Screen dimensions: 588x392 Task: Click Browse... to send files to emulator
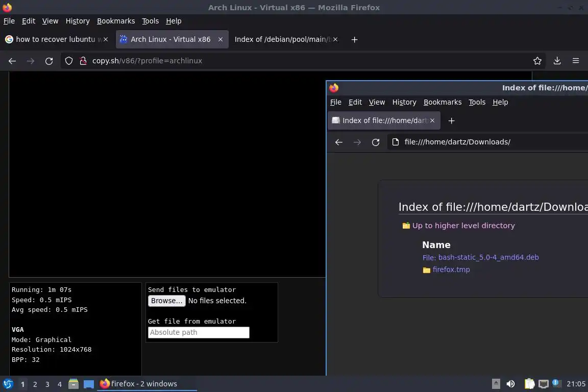click(166, 301)
